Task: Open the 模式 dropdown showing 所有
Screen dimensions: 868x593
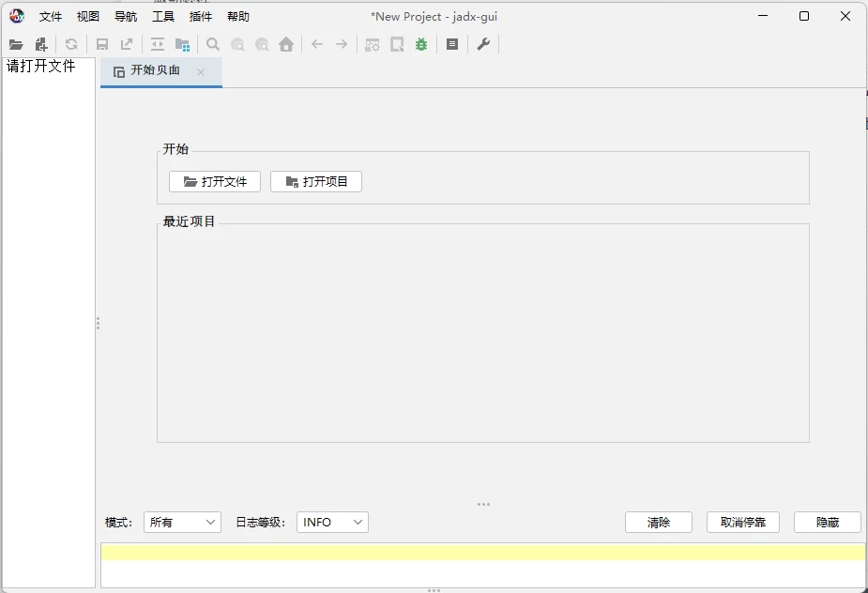Action: coord(182,522)
